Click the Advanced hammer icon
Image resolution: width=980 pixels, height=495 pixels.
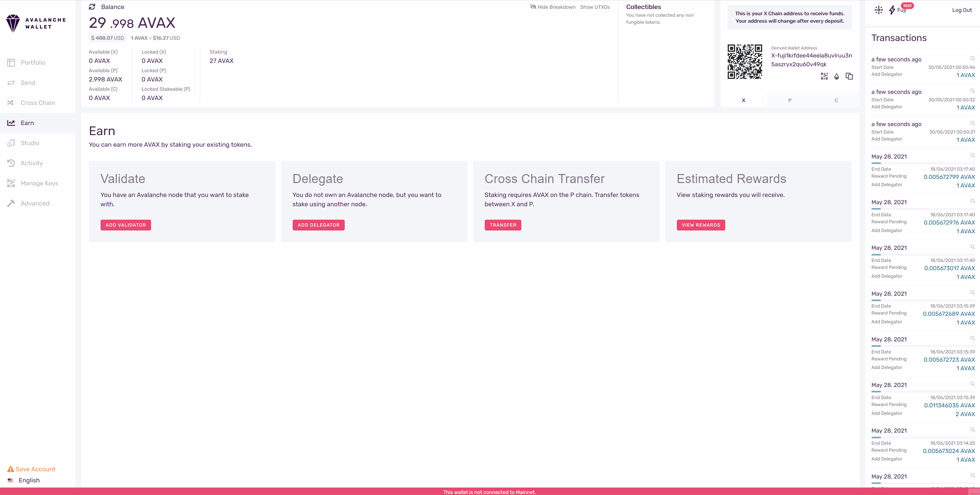(x=11, y=203)
